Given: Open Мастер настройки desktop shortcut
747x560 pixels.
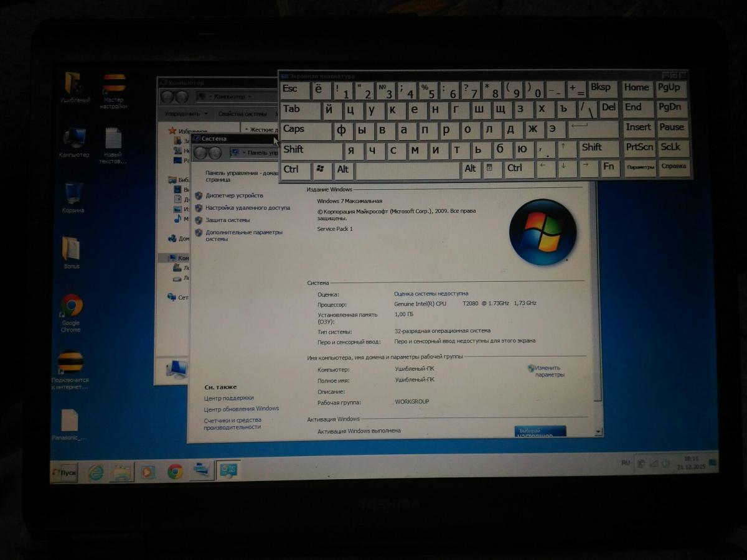Looking at the screenshot, I should (x=114, y=91).
